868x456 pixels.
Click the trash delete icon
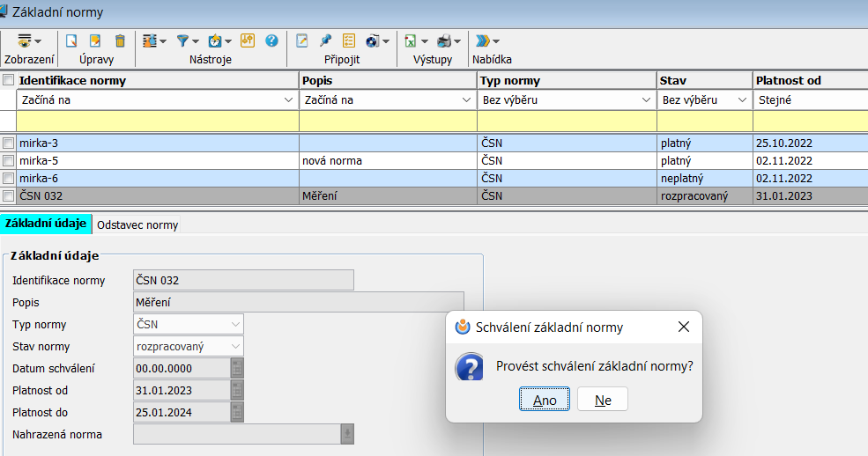[120, 40]
